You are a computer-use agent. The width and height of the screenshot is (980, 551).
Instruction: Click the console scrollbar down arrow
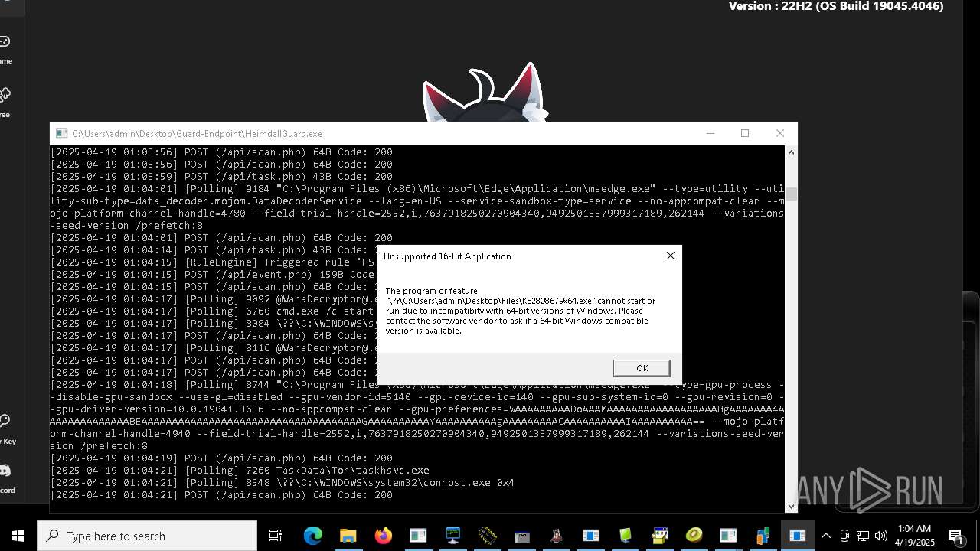tap(791, 506)
